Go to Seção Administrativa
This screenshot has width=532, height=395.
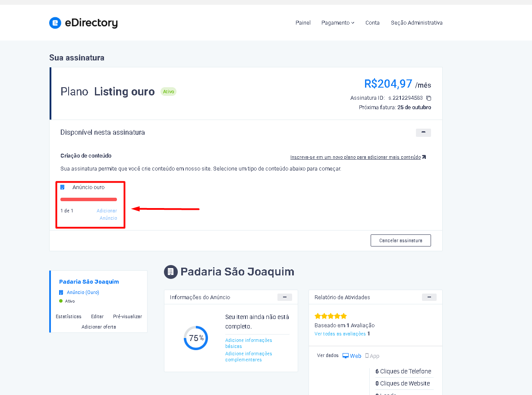417,23
